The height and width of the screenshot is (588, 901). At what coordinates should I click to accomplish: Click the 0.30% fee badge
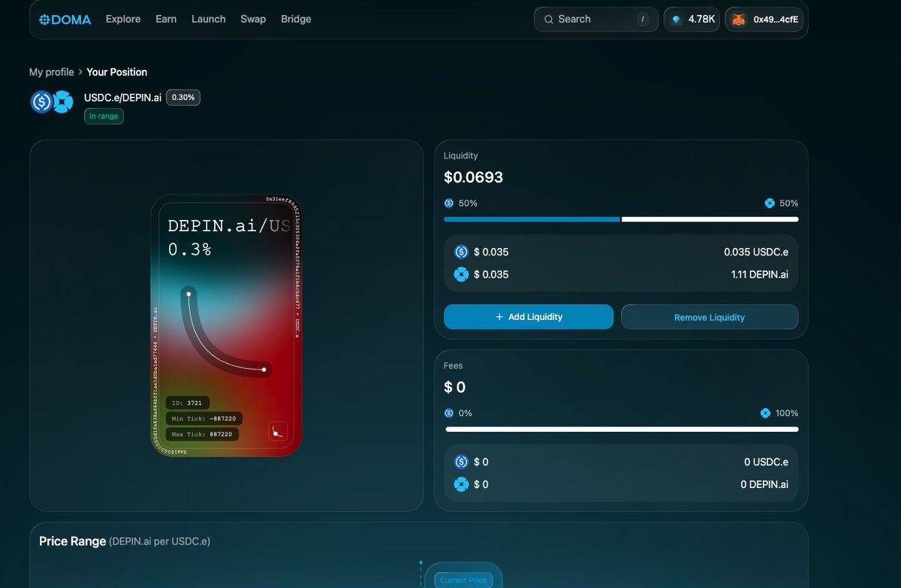(x=183, y=98)
